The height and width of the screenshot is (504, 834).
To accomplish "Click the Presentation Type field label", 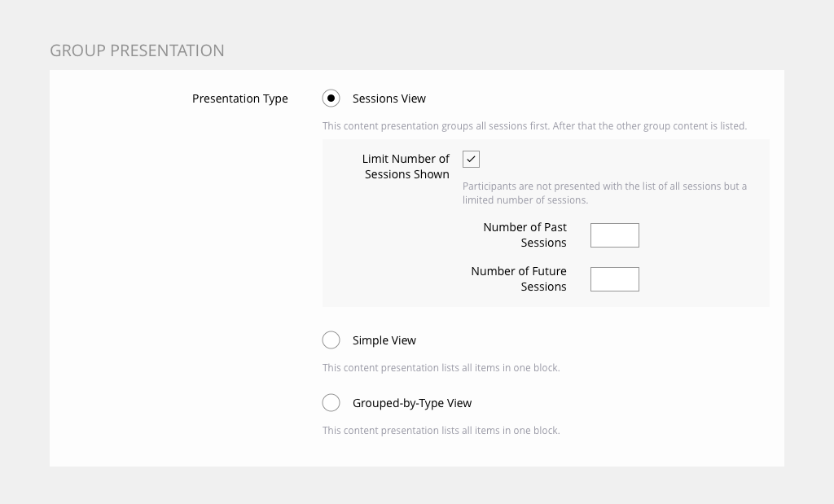I will pyautogui.click(x=239, y=99).
